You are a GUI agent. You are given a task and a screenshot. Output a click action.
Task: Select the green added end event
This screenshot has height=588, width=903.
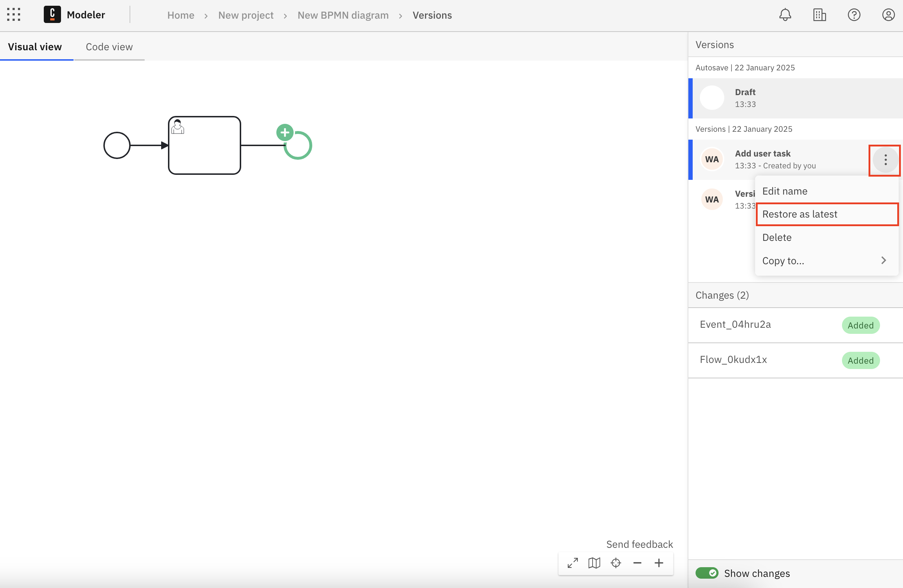pos(298,145)
